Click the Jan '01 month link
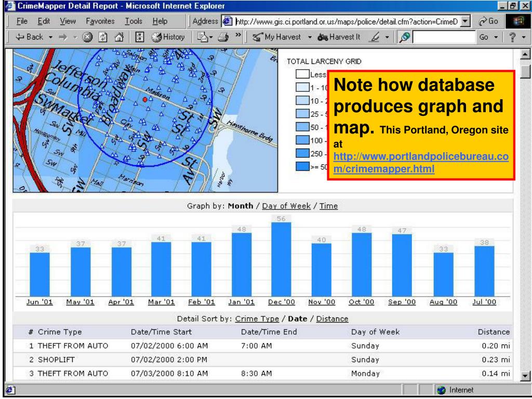The width and height of the screenshot is (532, 399). 241,302
